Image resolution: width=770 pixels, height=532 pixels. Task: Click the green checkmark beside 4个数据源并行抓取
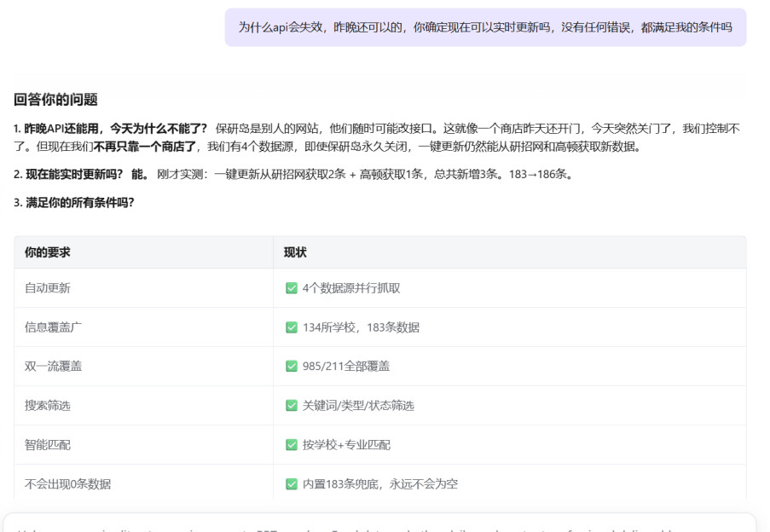click(x=292, y=288)
